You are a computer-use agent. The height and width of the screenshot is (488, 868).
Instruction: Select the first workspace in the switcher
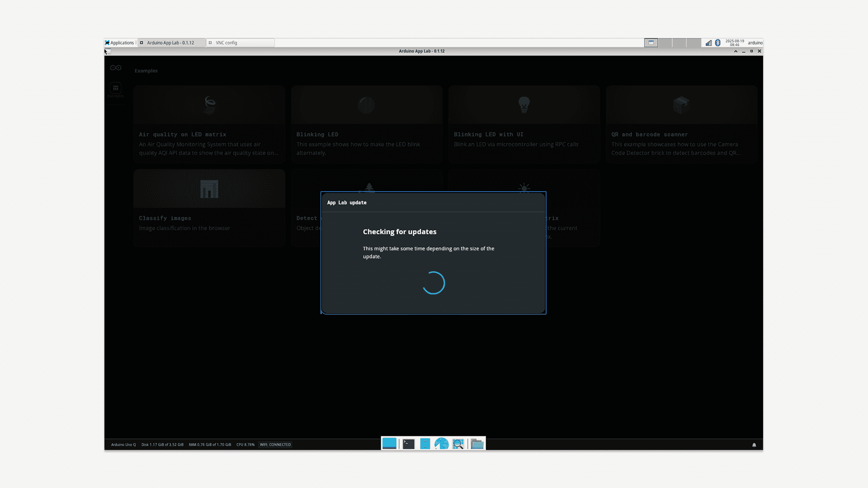651,43
